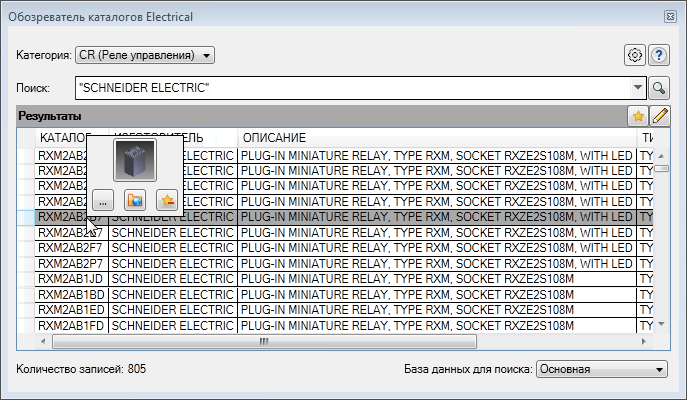Select catalog cell RXM2AB1FD
This screenshot has width=687, height=400.
71,326
